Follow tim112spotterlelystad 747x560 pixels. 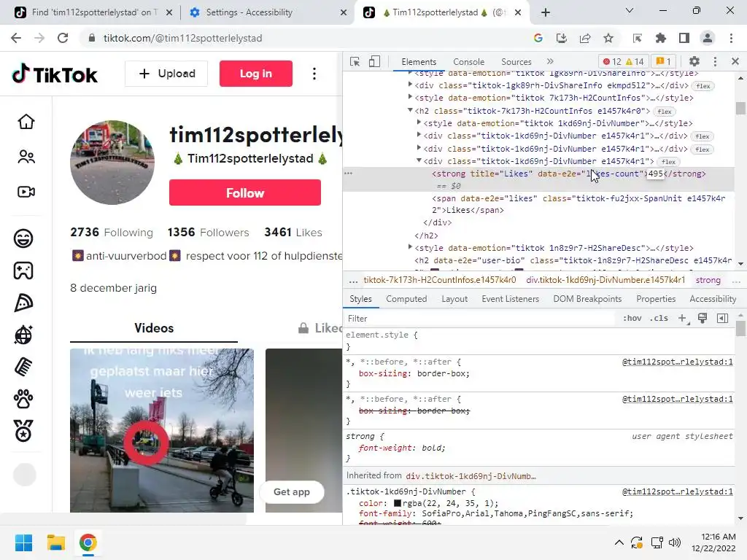(245, 192)
